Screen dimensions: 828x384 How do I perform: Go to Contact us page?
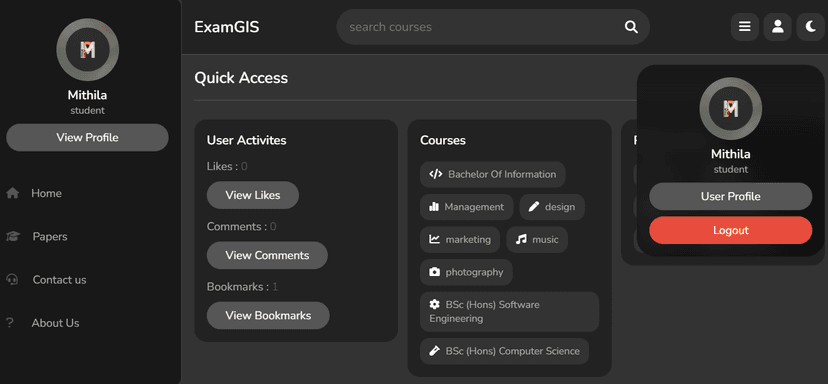pyautogui.click(x=59, y=279)
